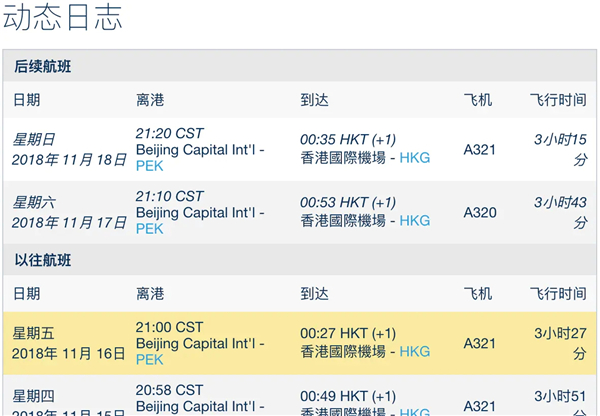Viewport: 600px width, 416px height.
Task: Open HKG link for the Saturday flight
Action: coord(415,220)
